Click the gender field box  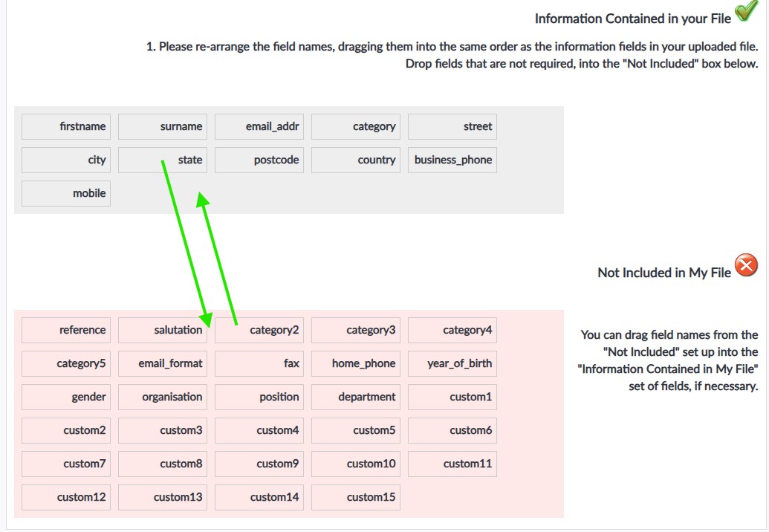(x=66, y=397)
